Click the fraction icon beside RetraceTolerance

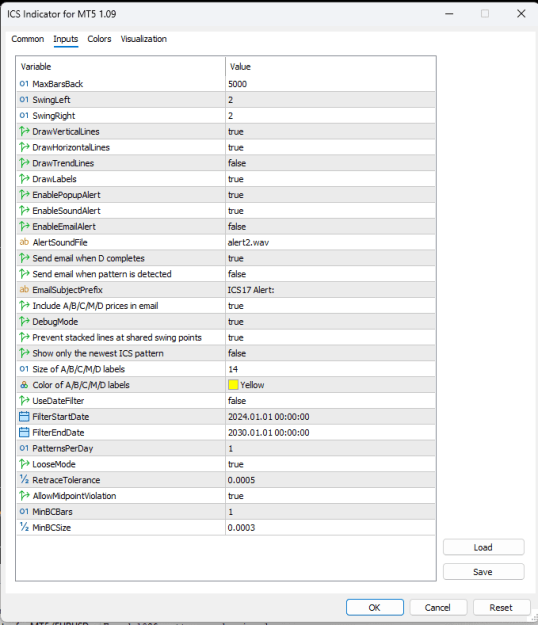coord(24,480)
